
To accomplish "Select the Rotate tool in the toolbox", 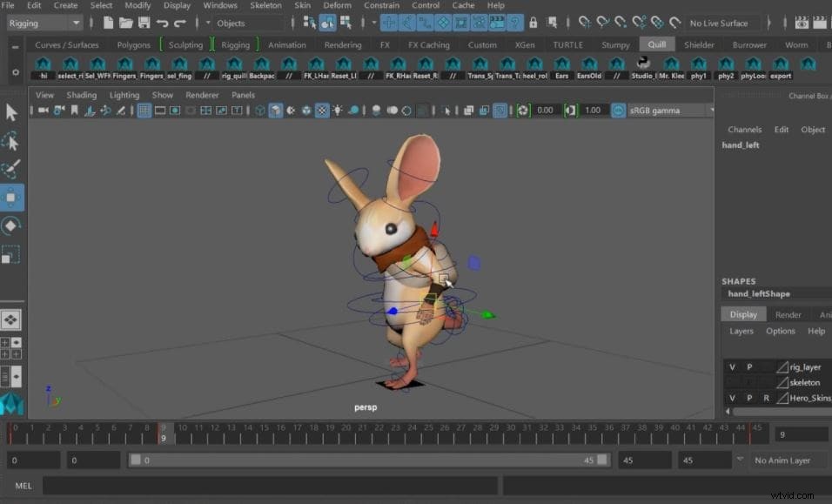I will [11, 225].
